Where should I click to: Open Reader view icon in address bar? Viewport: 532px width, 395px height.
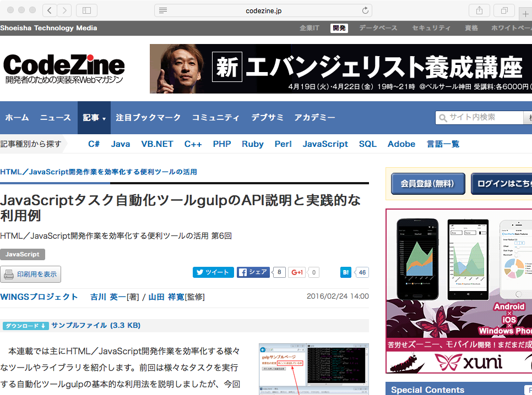point(163,10)
